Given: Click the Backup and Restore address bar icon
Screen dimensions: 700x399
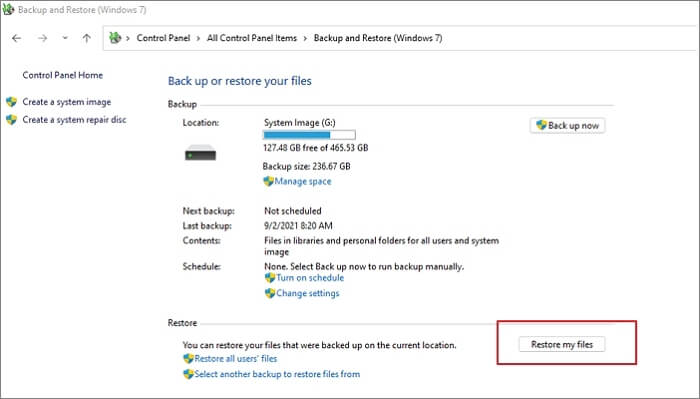Looking at the screenshot, I should [115, 38].
